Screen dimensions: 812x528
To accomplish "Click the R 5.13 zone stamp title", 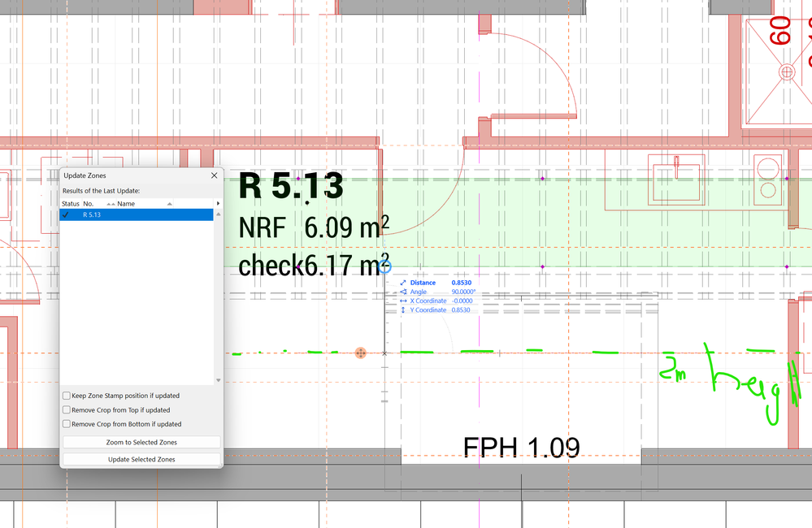I will pos(291,187).
